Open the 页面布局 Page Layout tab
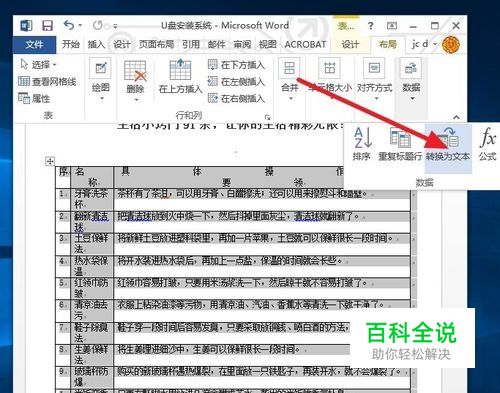This screenshot has width=500, height=393. [156, 44]
